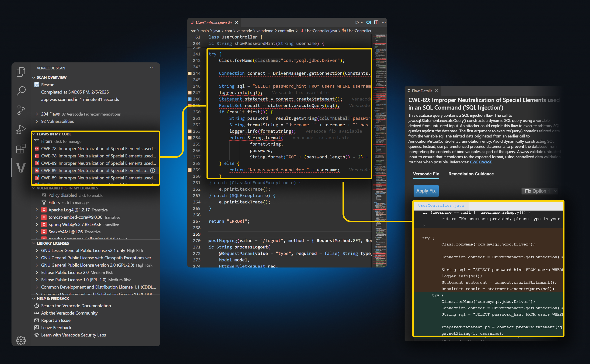Viewport: 590px width, 364px height.
Task: Open the Fix Option 1 dropdown
Action: click(539, 191)
